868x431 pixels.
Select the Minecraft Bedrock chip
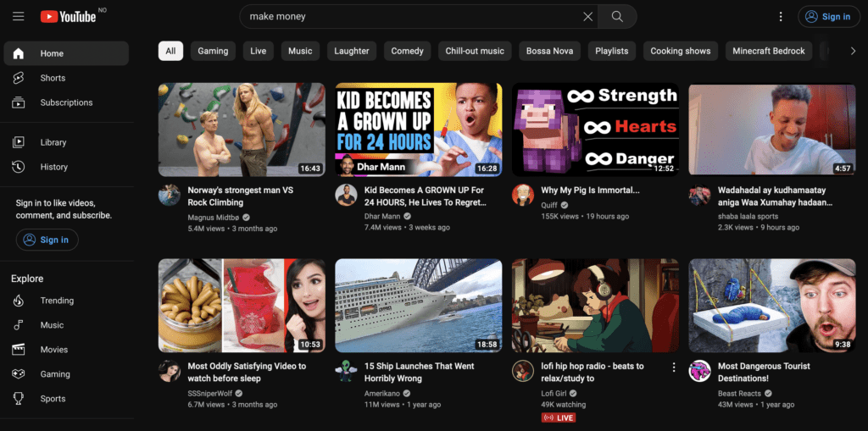coord(769,51)
